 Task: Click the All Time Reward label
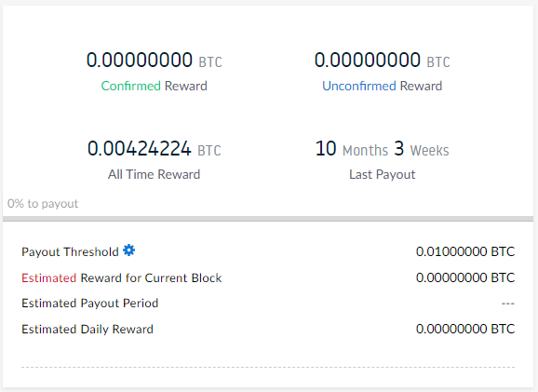[155, 174]
